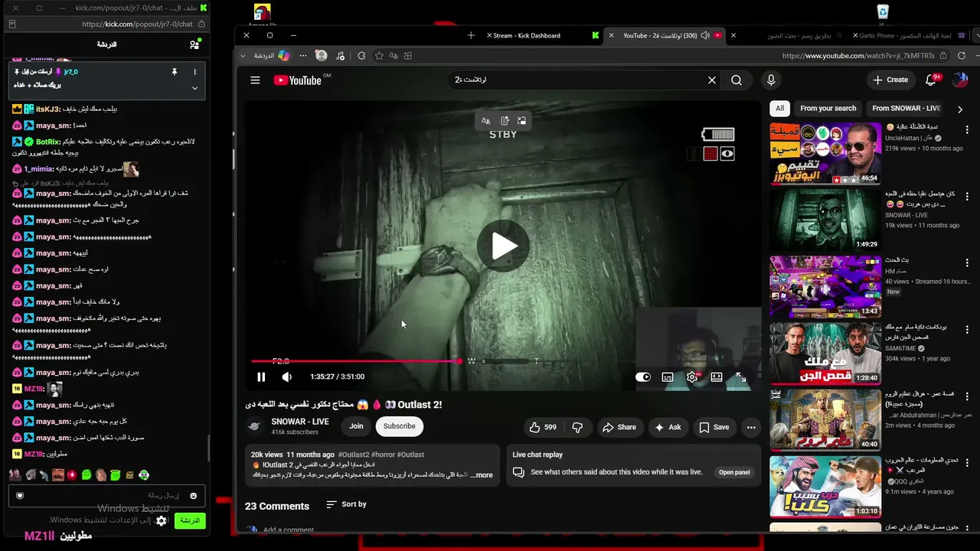Mute the YouTube tab audio icon
Viewport: 980px width, 551px height.
click(x=704, y=35)
